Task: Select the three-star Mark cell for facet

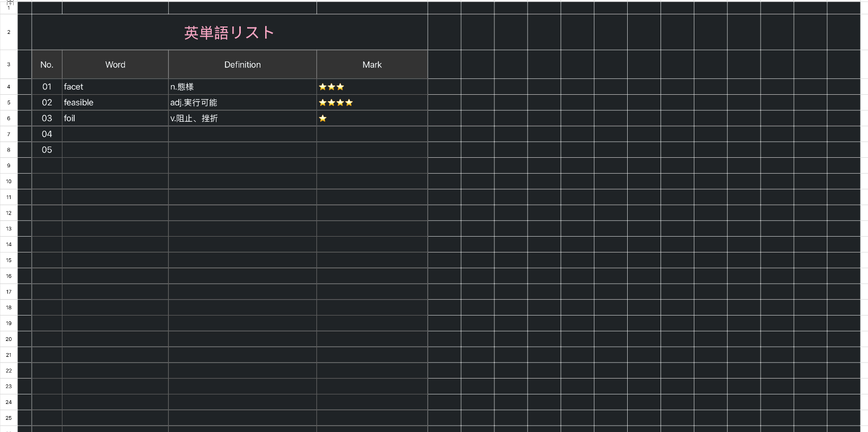Action: tap(372, 87)
